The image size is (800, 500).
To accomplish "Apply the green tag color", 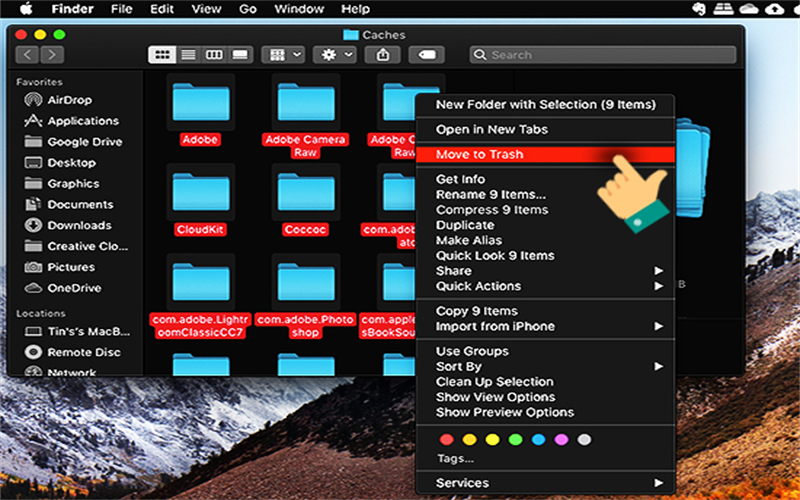I will [x=516, y=440].
